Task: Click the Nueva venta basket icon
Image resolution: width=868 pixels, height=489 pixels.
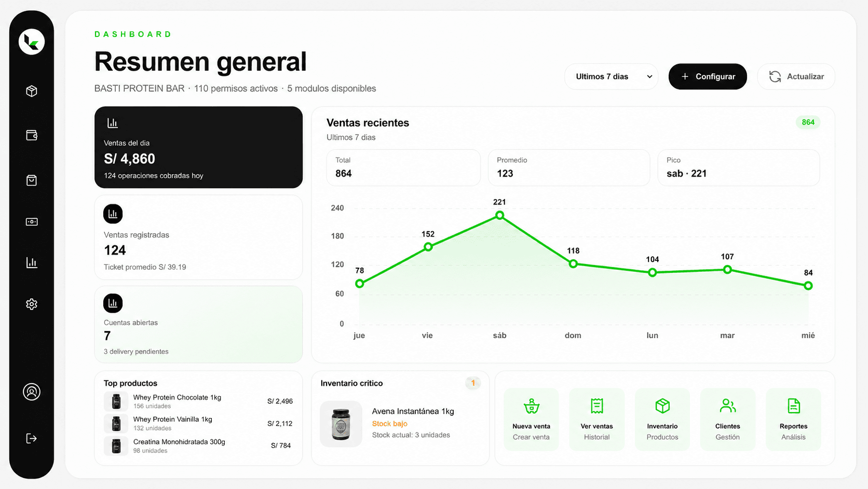Action: pos(532,406)
